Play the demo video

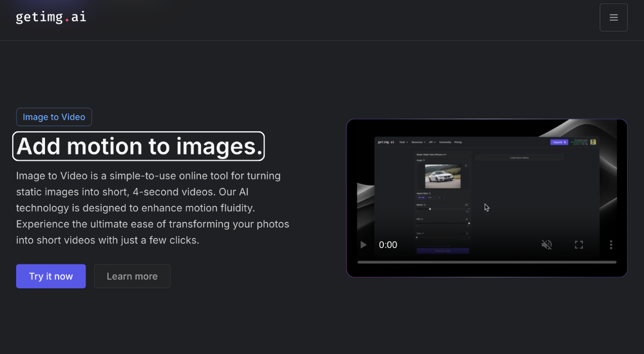point(363,245)
